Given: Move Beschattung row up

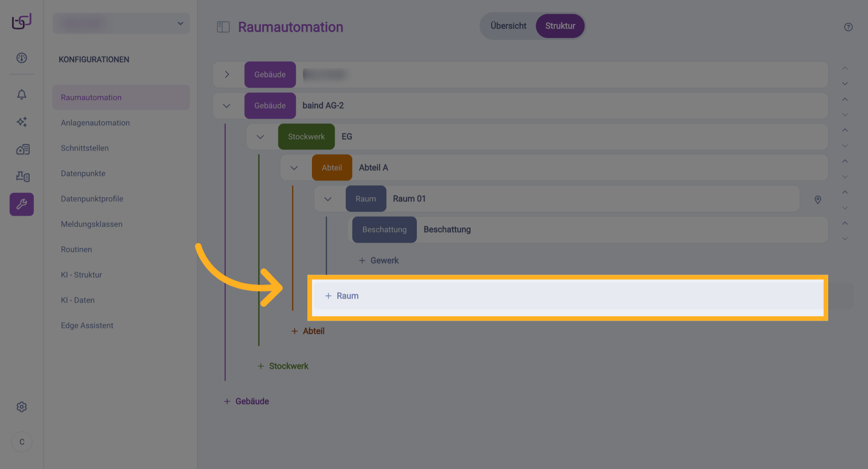Looking at the screenshot, I should point(844,223).
